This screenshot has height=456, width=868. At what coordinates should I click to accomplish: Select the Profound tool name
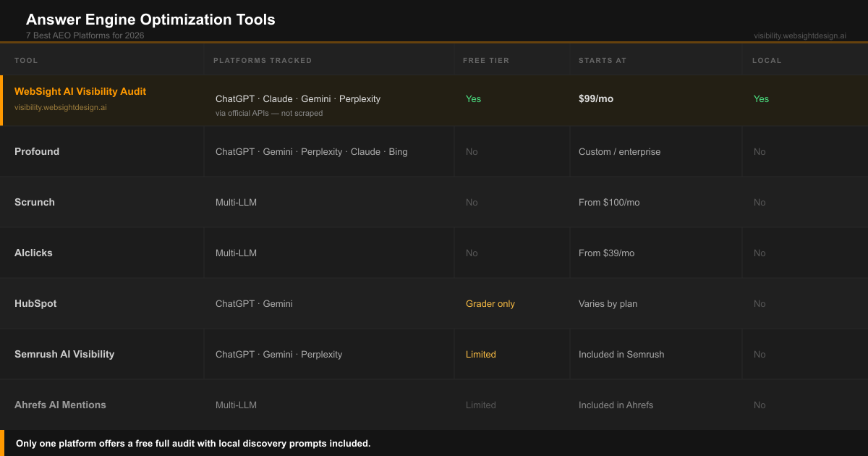tap(37, 151)
